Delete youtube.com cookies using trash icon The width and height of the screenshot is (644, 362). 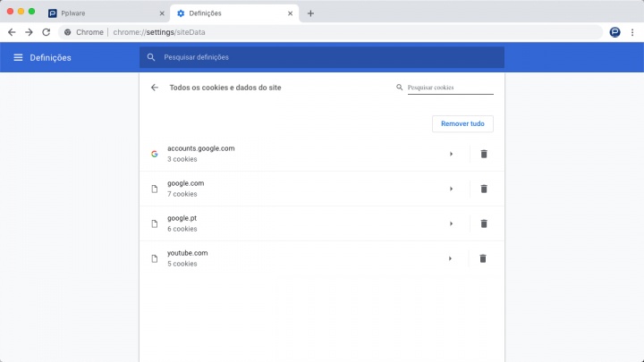coord(484,258)
